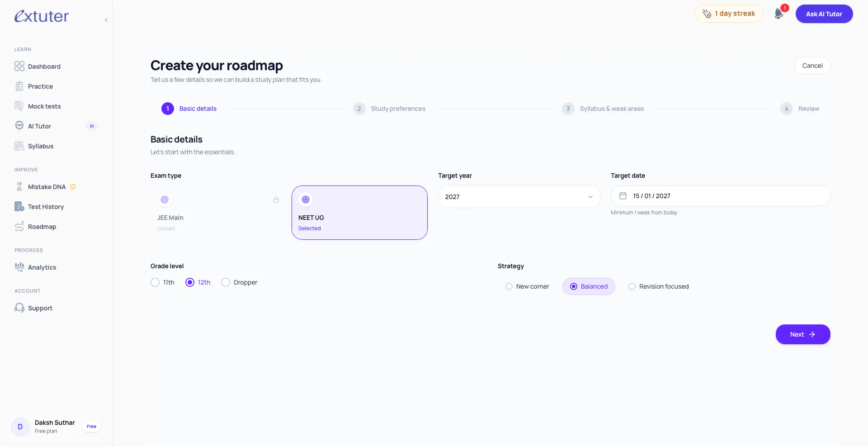The width and height of the screenshot is (868, 447).
Task: Open the Analytics chart icon
Action: (19, 267)
